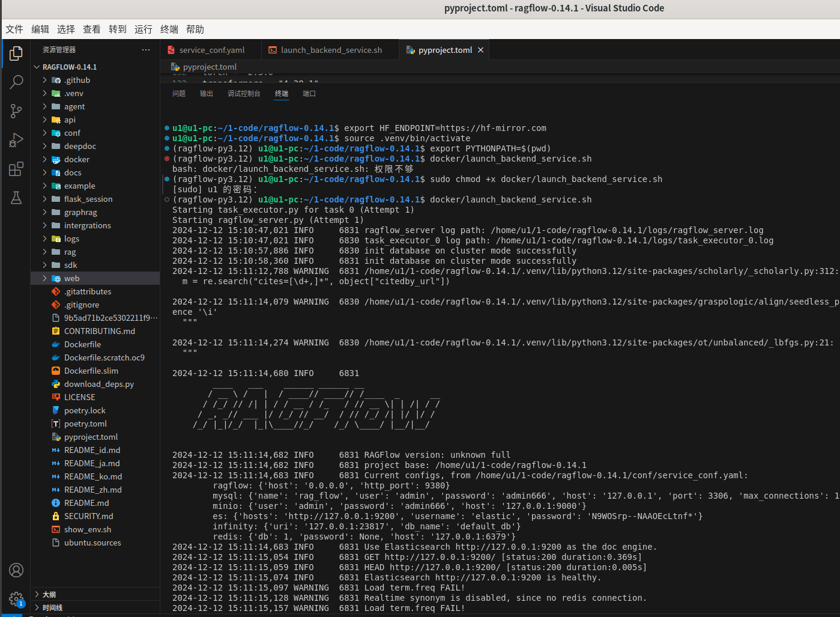The height and width of the screenshot is (617, 840).
Task: Select poetry.toml in file tree
Action: tap(95, 424)
